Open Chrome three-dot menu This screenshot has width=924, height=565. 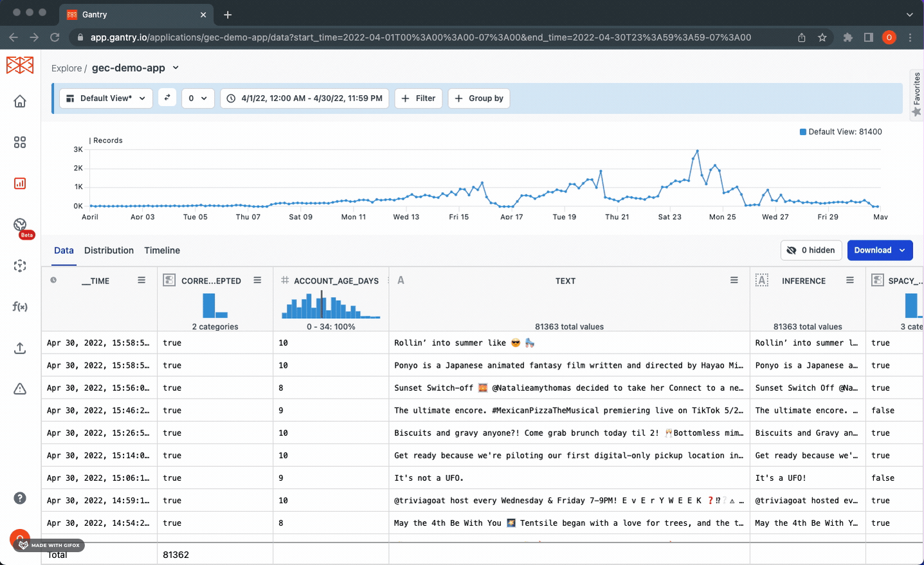coord(910,37)
